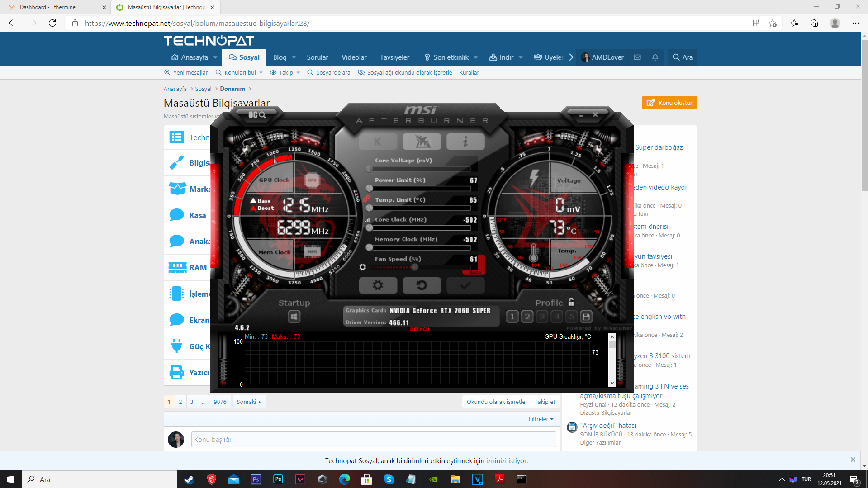The image size is (868, 488).
Task: Expand the Blog dropdown arrow
Action: [x=294, y=57]
